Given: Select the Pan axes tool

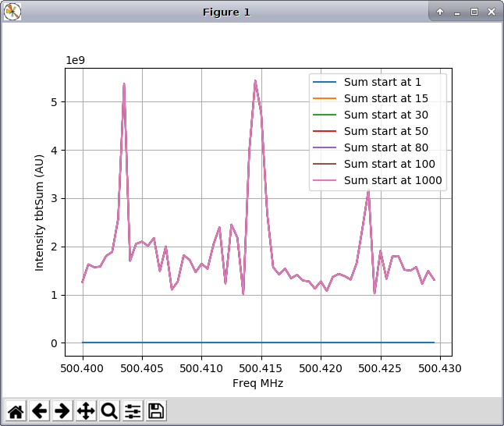Looking at the screenshot, I should coord(86,410).
